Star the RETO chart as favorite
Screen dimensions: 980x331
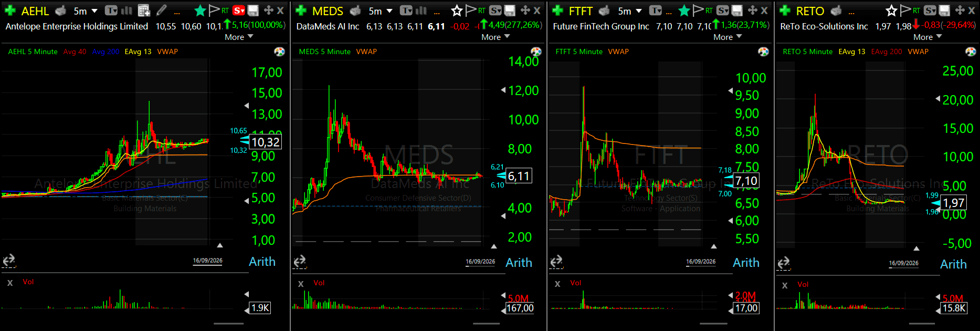tap(891, 11)
